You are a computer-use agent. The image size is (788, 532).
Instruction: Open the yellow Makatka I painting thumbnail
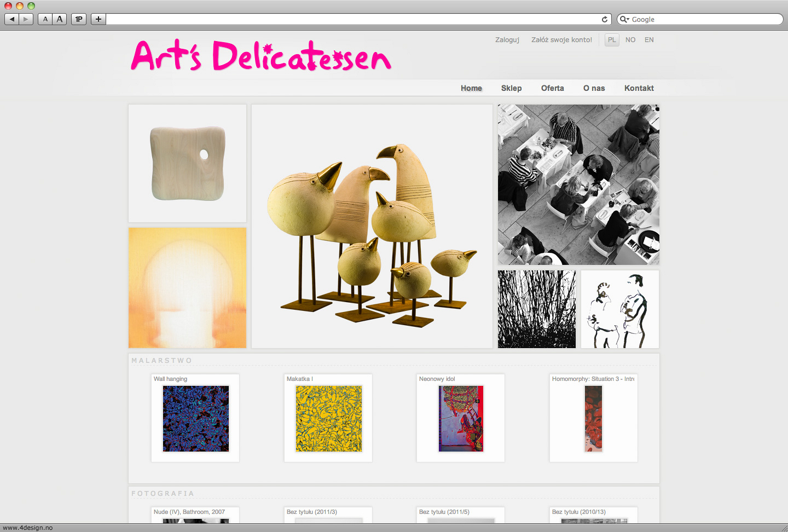pos(329,419)
